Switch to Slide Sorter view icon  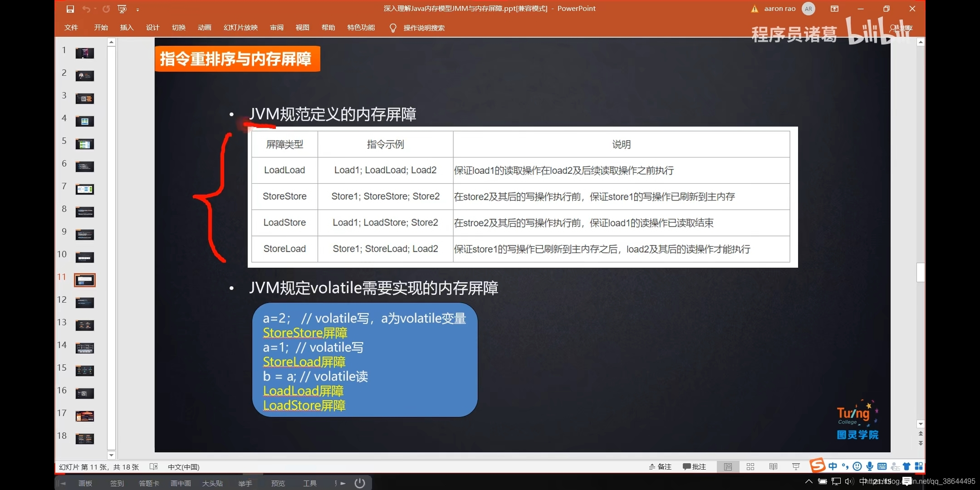coord(750,466)
